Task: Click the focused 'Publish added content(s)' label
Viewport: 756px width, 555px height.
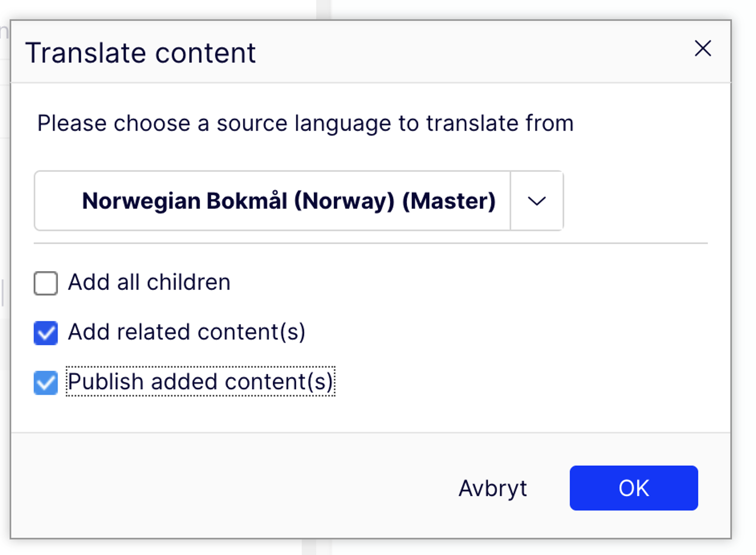Action: [200, 382]
